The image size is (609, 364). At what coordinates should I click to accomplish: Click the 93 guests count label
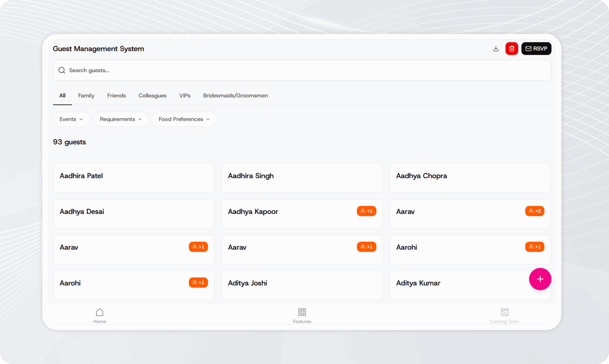click(69, 142)
